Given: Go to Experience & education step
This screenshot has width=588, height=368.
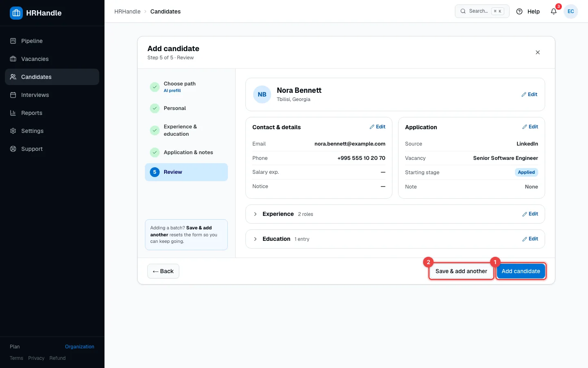Looking at the screenshot, I should tap(186, 130).
